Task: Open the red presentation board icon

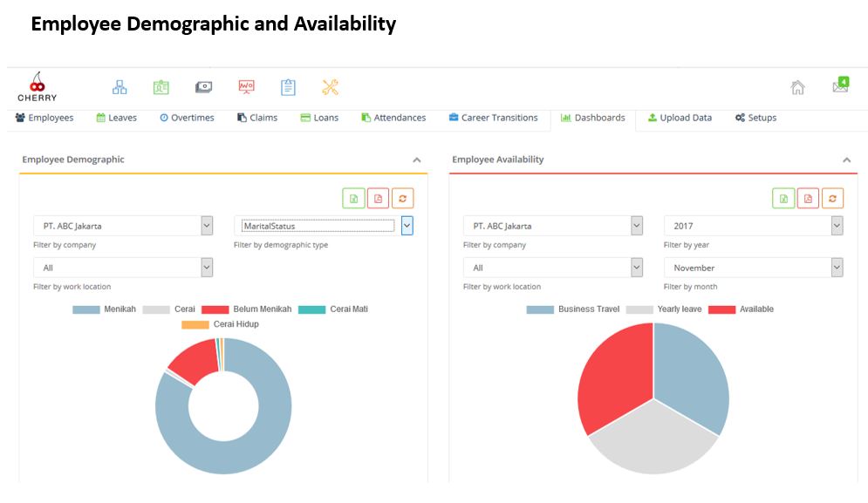Action: pyautogui.click(x=247, y=87)
